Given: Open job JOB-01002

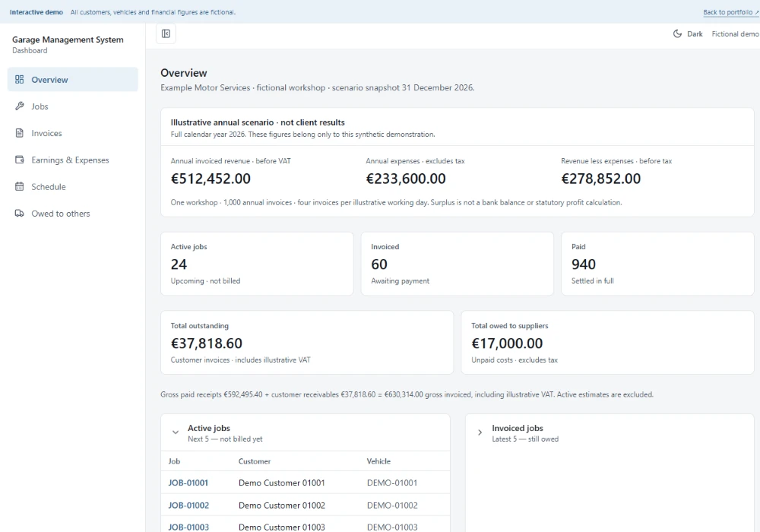Looking at the screenshot, I should coord(188,505).
